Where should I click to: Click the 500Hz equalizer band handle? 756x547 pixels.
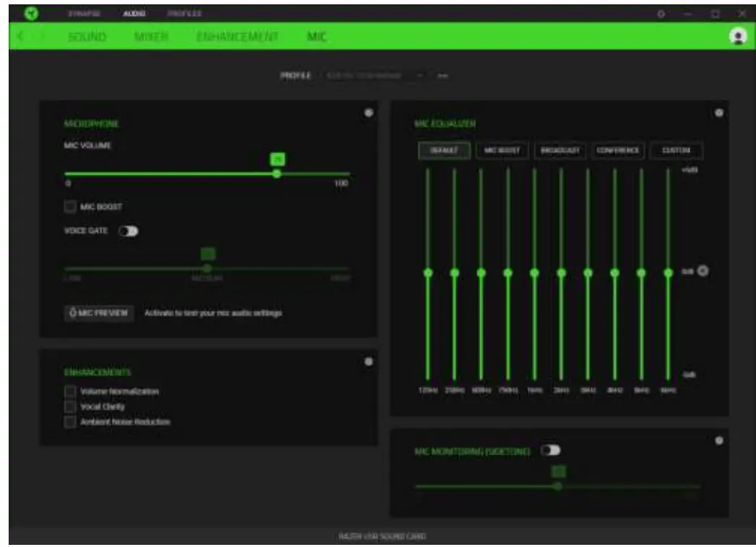(481, 273)
